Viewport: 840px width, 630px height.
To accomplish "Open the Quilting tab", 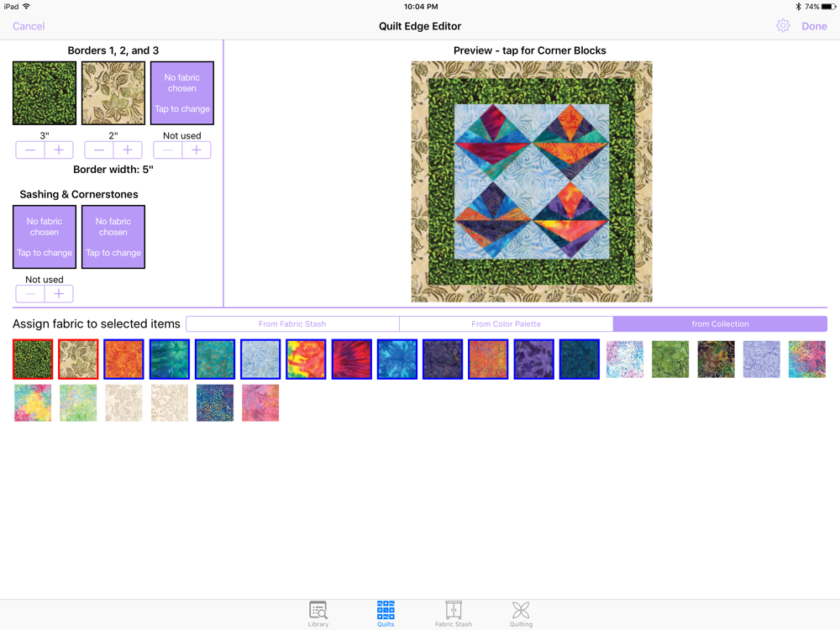I will point(521,614).
